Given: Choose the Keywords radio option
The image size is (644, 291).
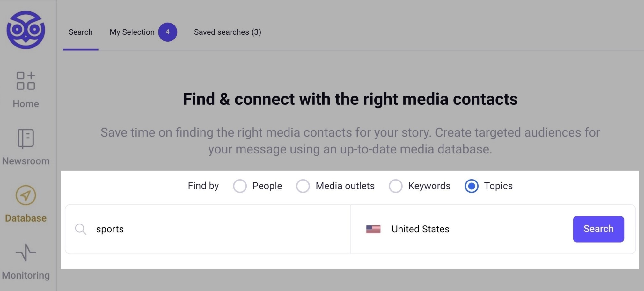Looking at the screenshot, I should click(395, 186).
